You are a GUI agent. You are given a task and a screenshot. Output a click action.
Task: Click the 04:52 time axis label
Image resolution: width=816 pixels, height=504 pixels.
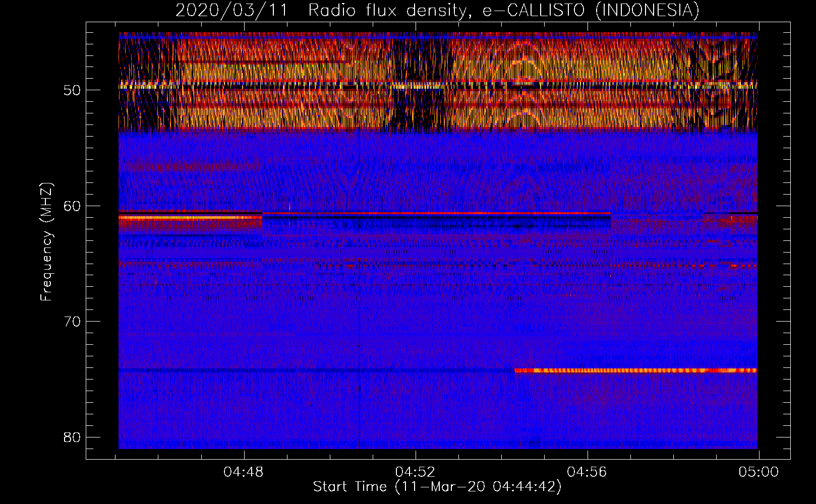click(x=415, y=472)
